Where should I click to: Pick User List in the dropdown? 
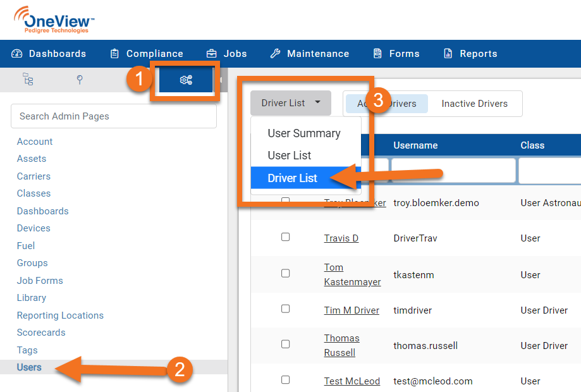tap(290, 156)
